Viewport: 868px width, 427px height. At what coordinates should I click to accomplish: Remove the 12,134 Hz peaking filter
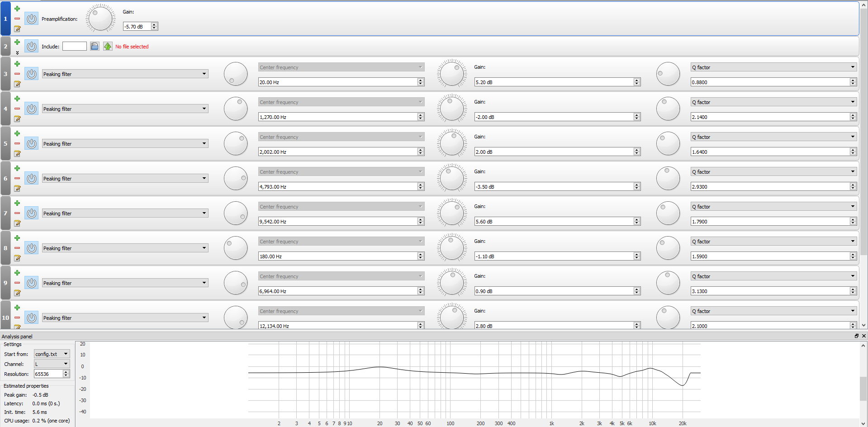click(x=17, y=318)
